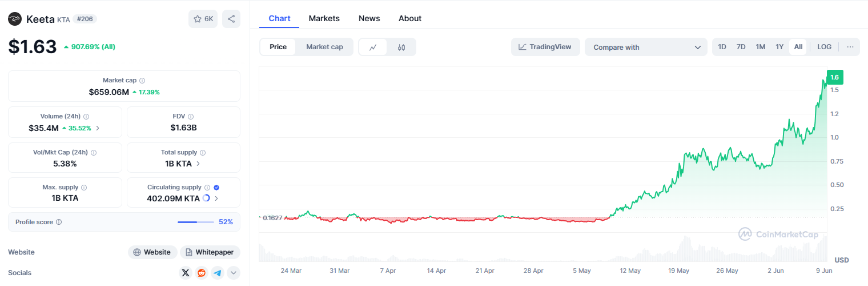Open the About tab

(410, 18)
